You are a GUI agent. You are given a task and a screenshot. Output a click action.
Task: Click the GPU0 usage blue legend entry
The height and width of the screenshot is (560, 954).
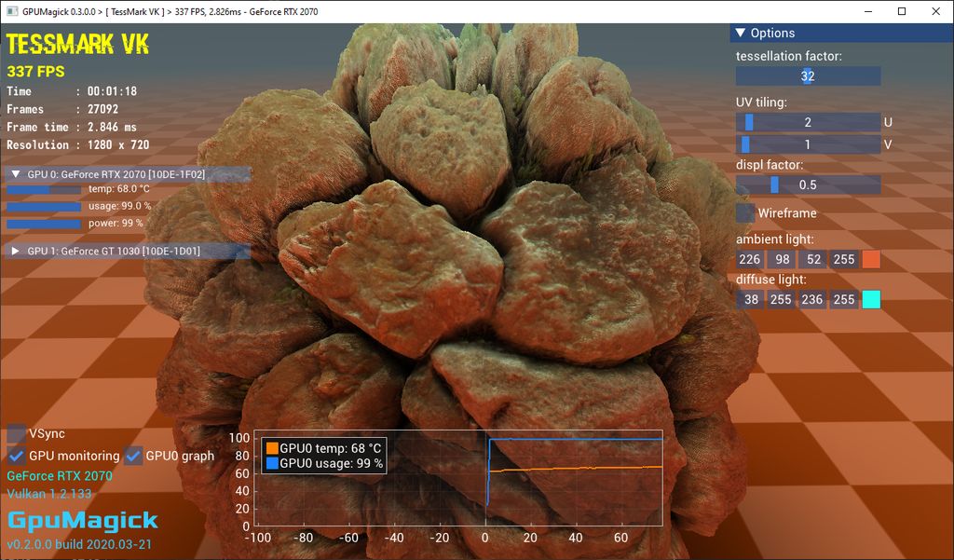click(x=325, y=463)
